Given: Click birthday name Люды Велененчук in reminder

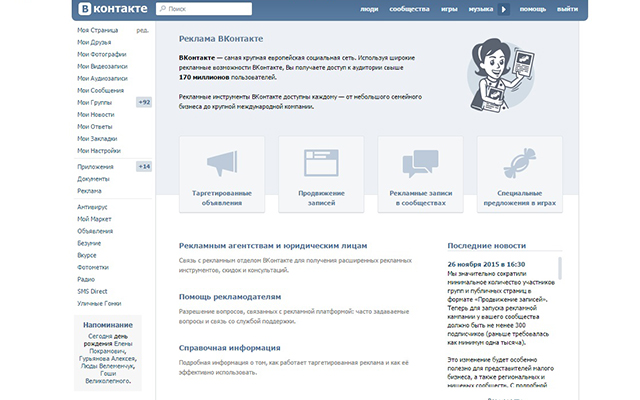Looking at the screenshot, I should coord(108,366).
